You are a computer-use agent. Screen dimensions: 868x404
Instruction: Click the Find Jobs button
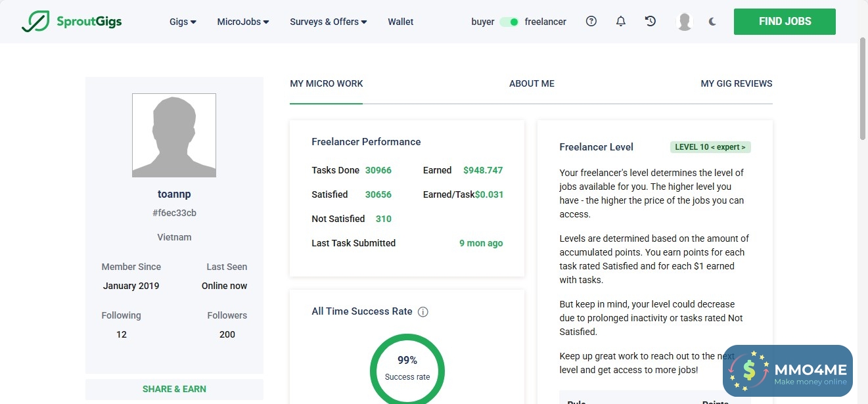click(x=785, y=22)
